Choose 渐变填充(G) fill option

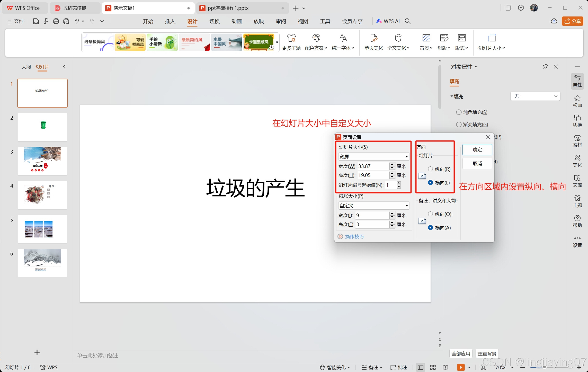[x=459, y=125]
